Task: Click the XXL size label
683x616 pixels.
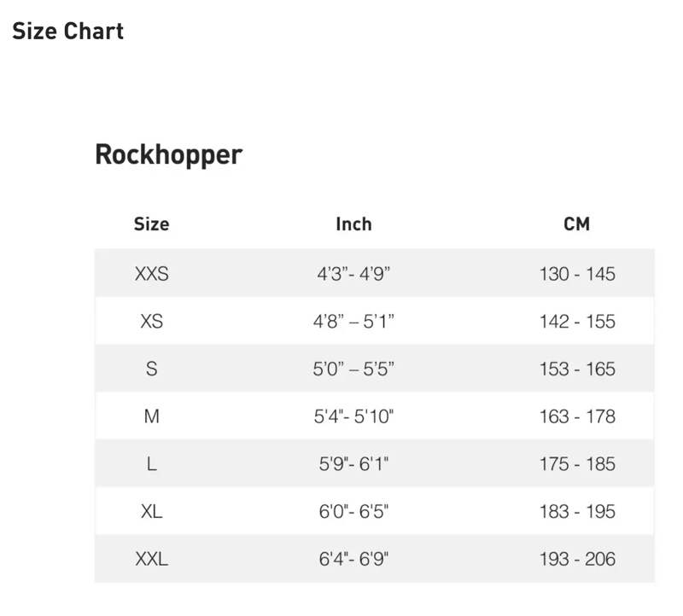Action: click(x=152, y=560)
